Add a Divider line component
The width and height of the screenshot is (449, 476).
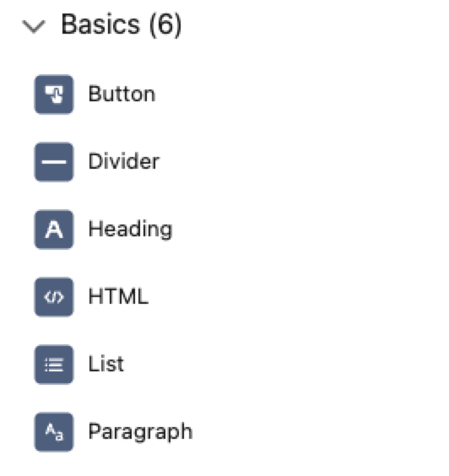[x=97, y=162]
